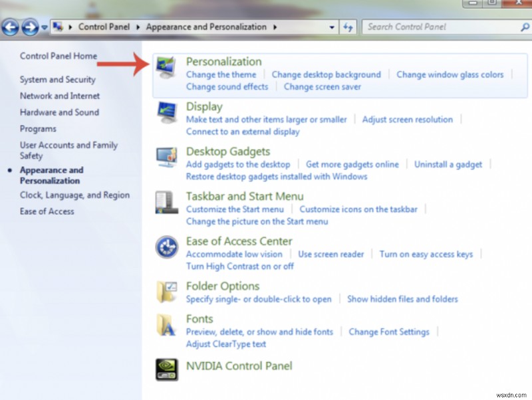Screen dimensions: 532x400
Task: Select Appearance and Personalization breadcrumb
Action: click(206, 27)
